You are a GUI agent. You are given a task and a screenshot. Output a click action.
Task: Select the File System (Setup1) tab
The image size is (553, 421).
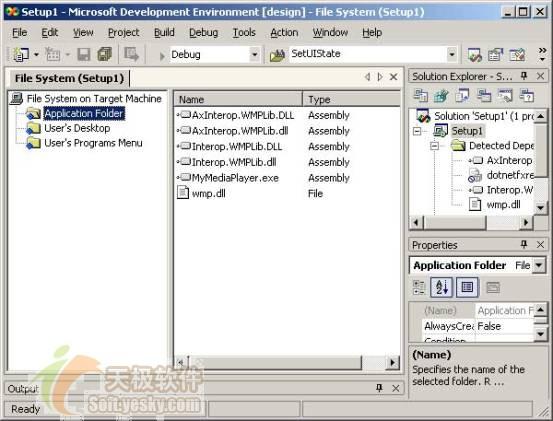[69, 78]
